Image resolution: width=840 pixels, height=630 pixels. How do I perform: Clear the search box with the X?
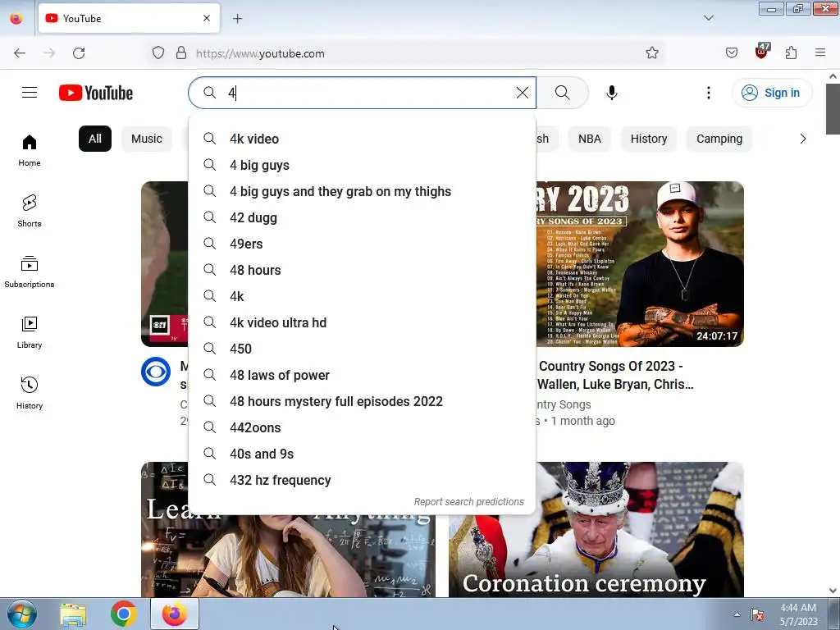(523, 93)
